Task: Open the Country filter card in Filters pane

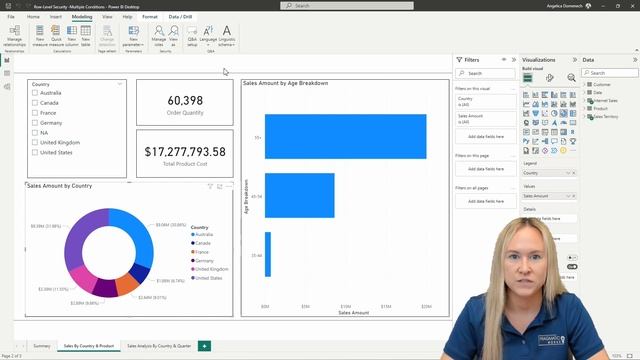Action: (x=486, y=102)
